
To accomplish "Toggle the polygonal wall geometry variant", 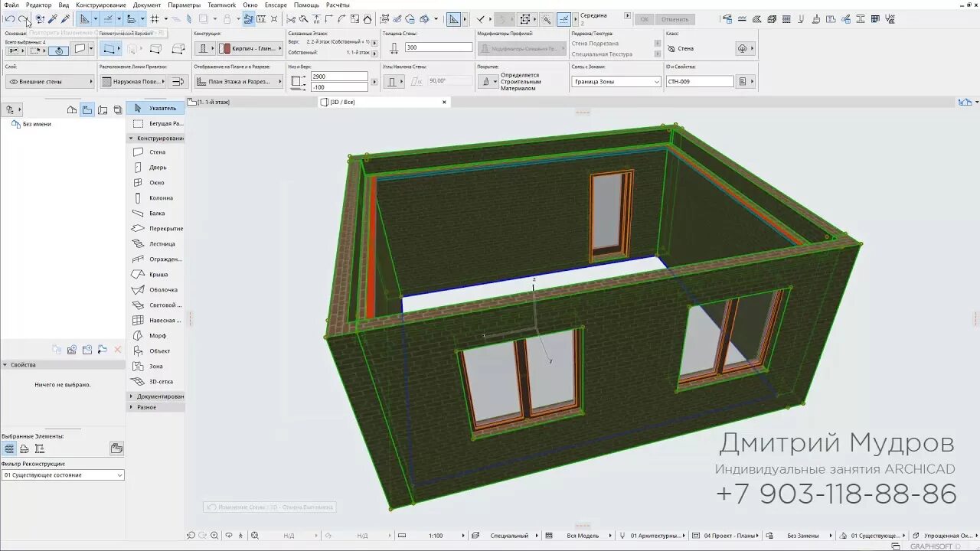I will click(x=178, y=49).
